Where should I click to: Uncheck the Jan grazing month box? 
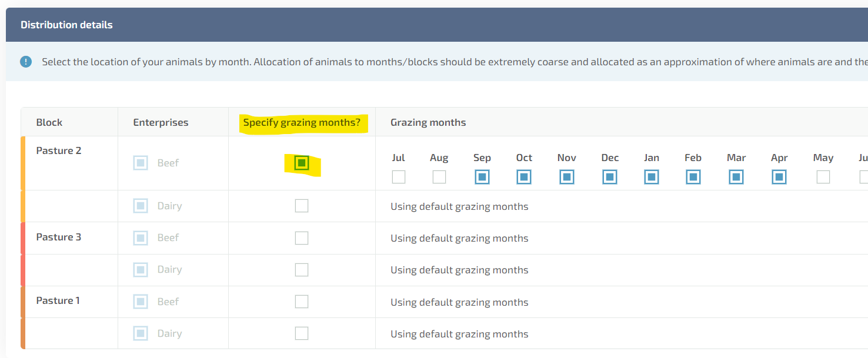point(651,177)
